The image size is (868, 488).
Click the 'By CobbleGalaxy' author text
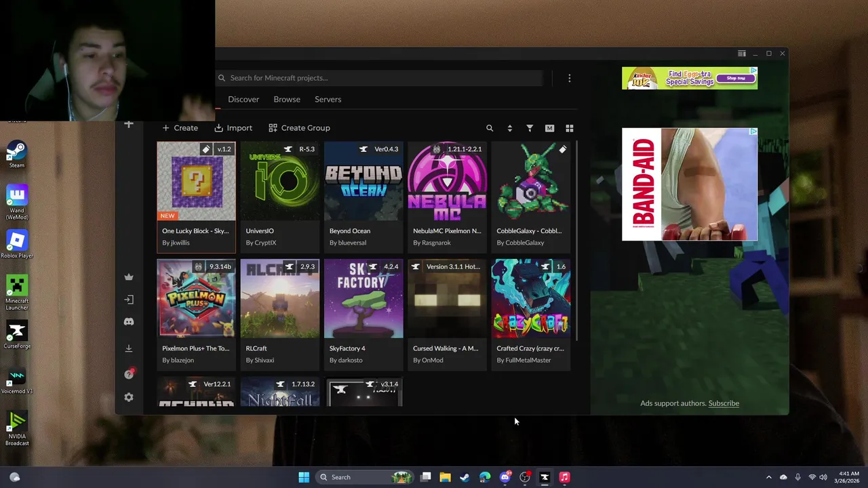520,243
